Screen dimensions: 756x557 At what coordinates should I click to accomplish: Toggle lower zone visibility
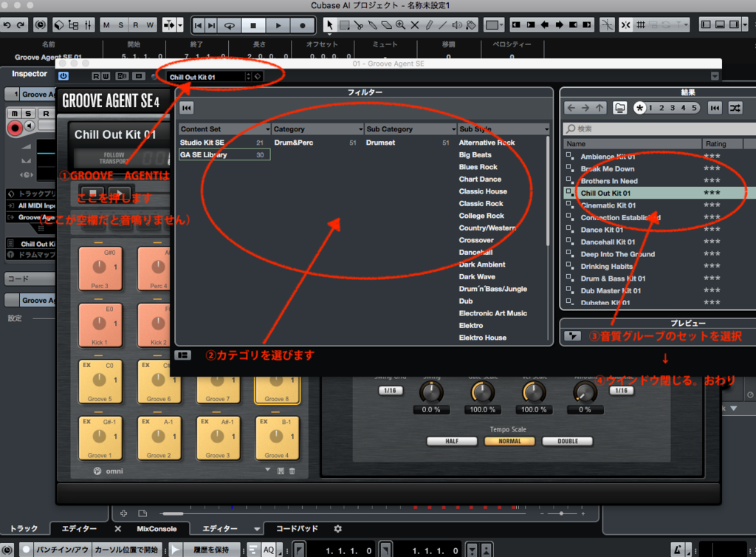[x=720, y=24]
